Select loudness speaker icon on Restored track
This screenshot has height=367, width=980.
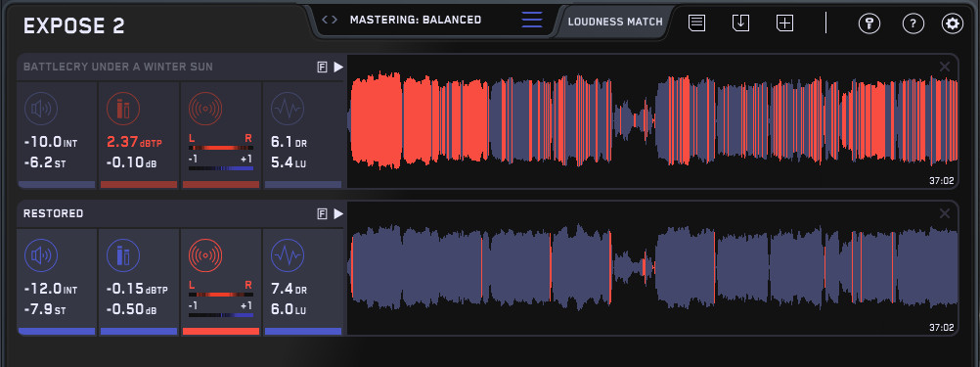pyautogui.click(x=41, y=255)
